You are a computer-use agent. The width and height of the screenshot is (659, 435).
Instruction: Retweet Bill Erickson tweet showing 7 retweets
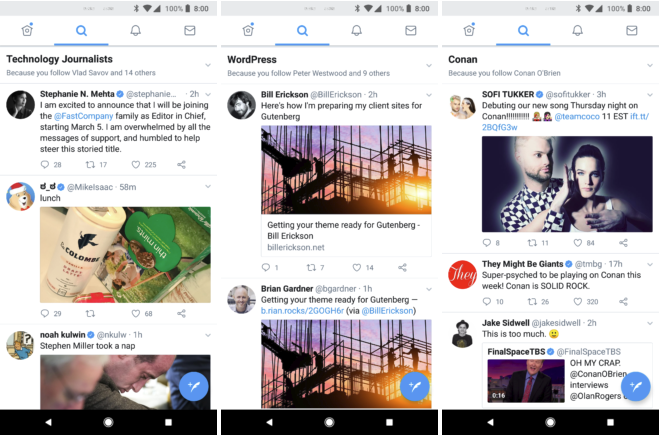(311, 267)
